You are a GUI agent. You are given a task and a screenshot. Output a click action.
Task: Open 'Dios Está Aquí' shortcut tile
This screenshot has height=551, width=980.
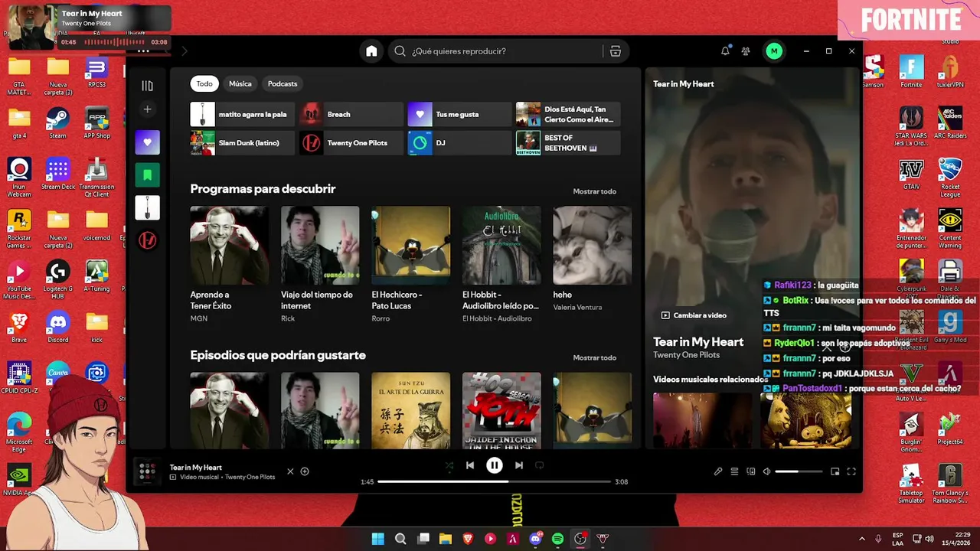point(568,114)
